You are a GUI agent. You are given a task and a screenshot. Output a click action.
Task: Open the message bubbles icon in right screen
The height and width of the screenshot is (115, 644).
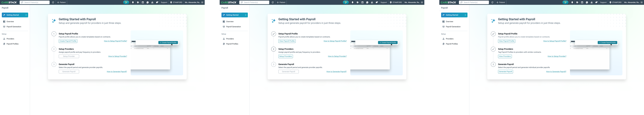pyautogui.click(x=597, y=2)
